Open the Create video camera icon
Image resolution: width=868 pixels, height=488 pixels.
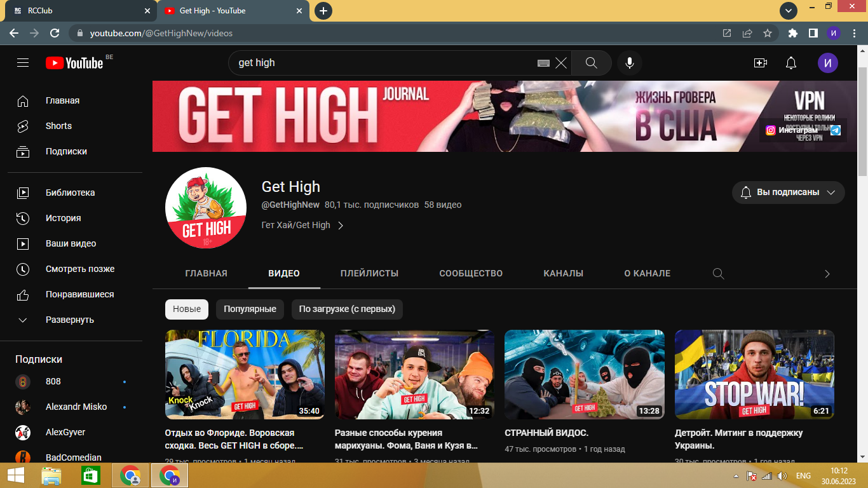[761, 63]
